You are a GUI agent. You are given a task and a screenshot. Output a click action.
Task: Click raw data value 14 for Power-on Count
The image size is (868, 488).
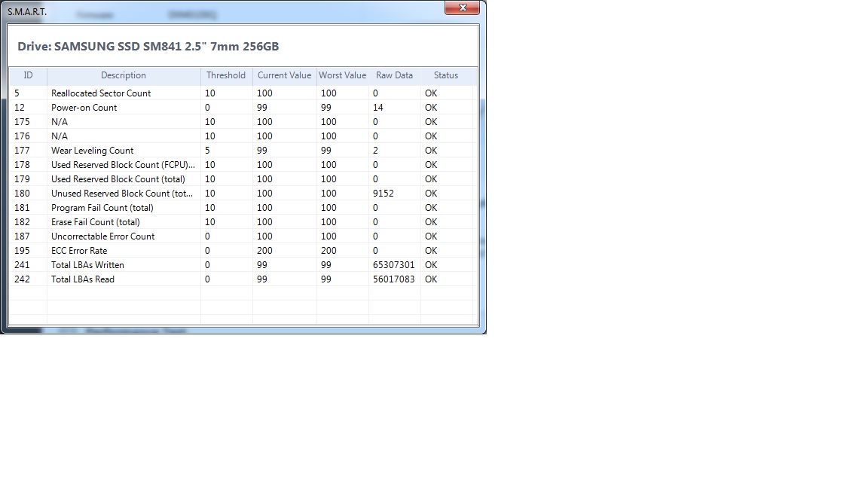378,108
